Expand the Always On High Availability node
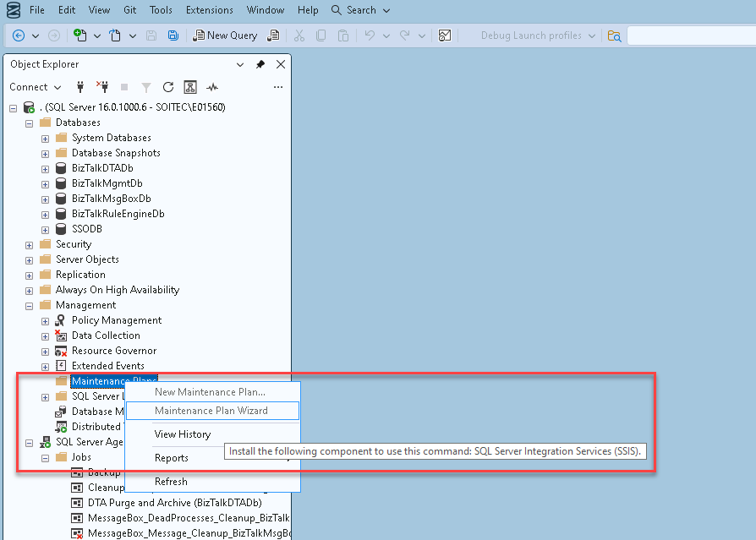The image size is (756, 540). (30, 291)
